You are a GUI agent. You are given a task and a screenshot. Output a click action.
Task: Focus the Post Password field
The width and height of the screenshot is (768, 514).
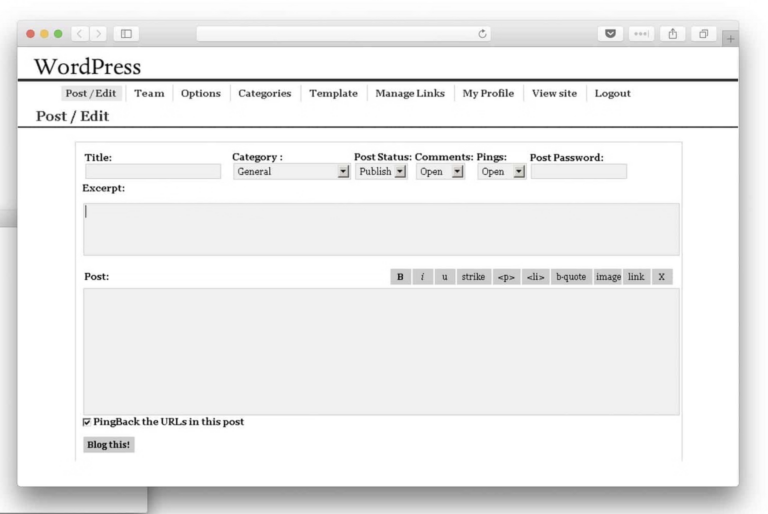click(579, 171)
